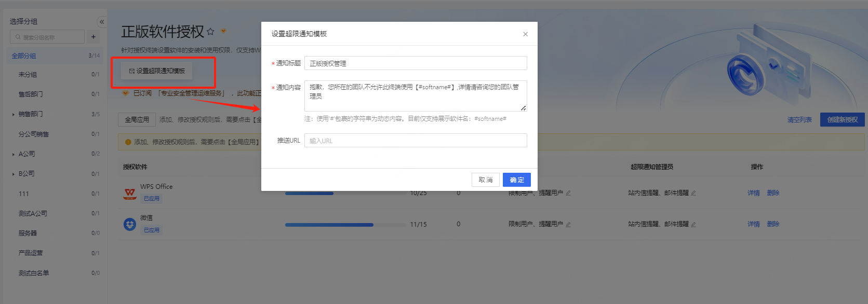868x304 pixels.
Task: Edit WPS Office 限制用户 policy pencil icon
Action: tap(568, 193)
